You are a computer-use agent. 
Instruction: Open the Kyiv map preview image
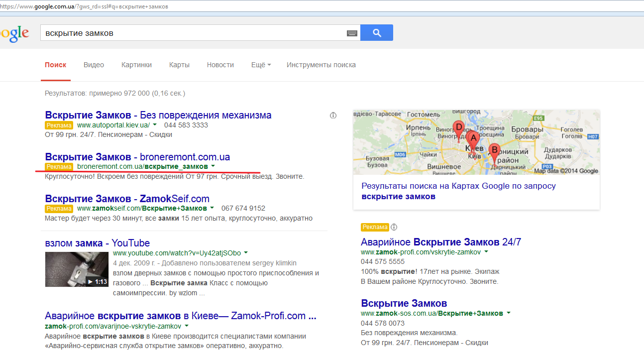476,142
